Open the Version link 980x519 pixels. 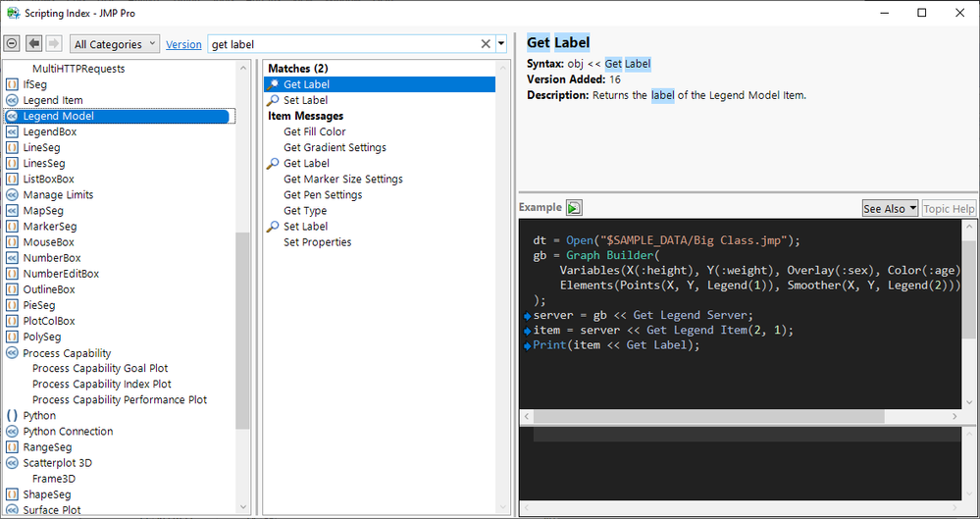(x=183, y=44)
